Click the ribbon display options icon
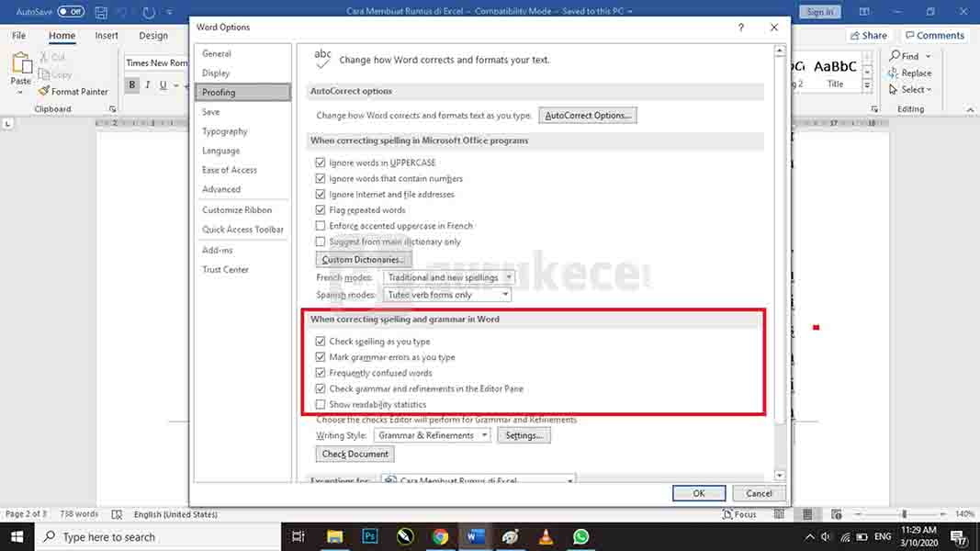 click(x=864, y=12)
